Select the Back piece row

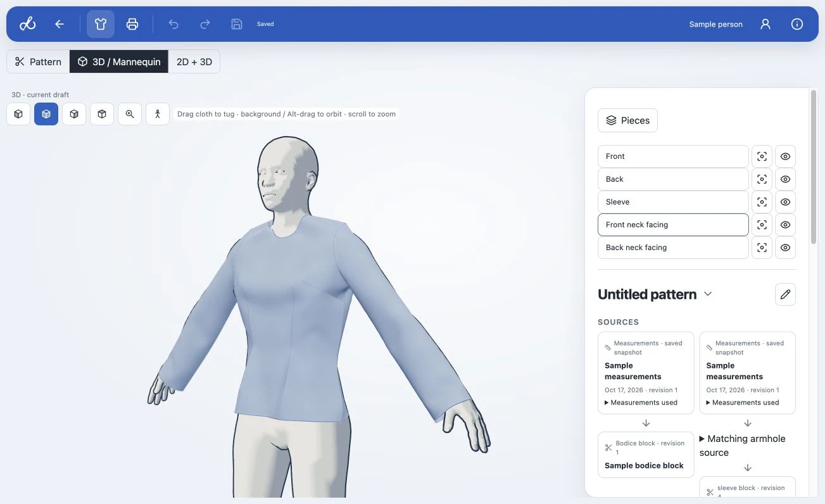(x=673, y=179)
